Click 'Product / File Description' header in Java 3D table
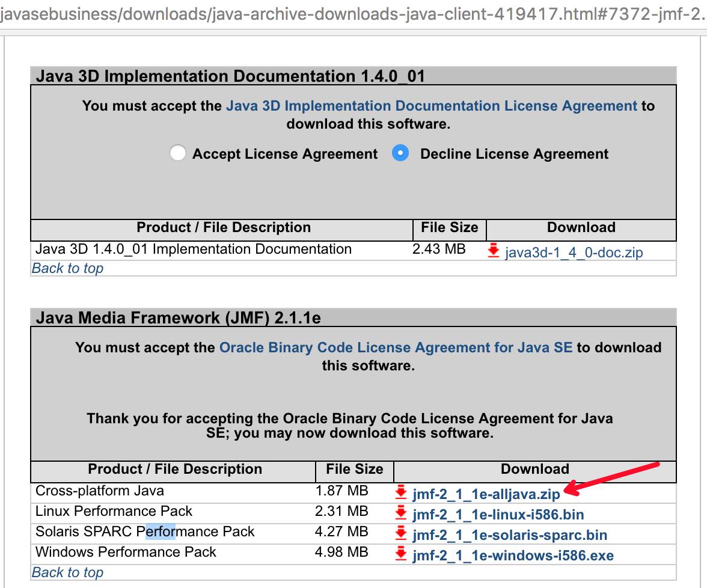Viewport: 707px width, 588px height. 224,227
